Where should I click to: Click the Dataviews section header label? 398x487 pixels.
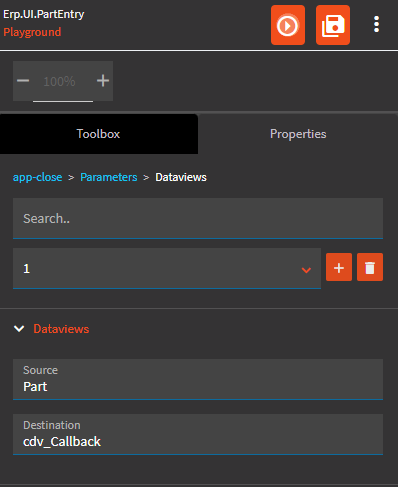point(61,329)
